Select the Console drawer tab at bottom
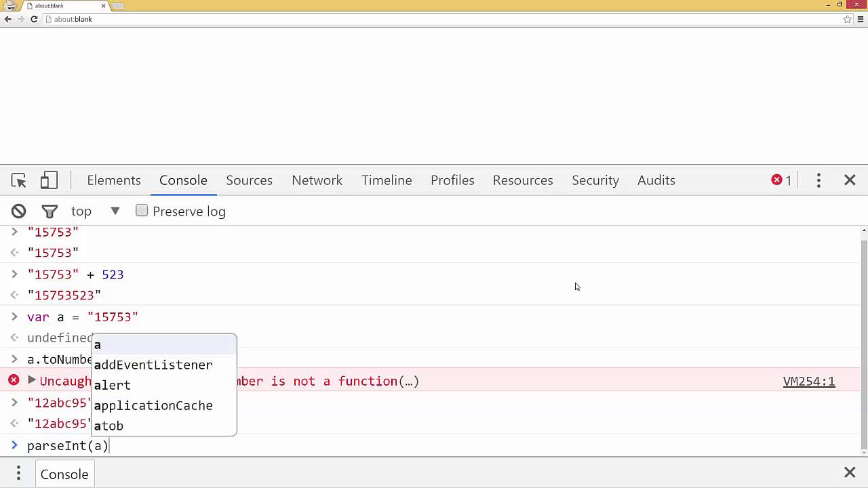 [x=64, y=474]
